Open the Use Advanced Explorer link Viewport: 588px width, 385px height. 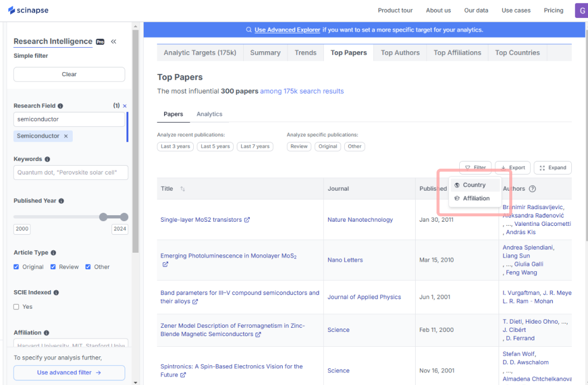coord(287,30)
